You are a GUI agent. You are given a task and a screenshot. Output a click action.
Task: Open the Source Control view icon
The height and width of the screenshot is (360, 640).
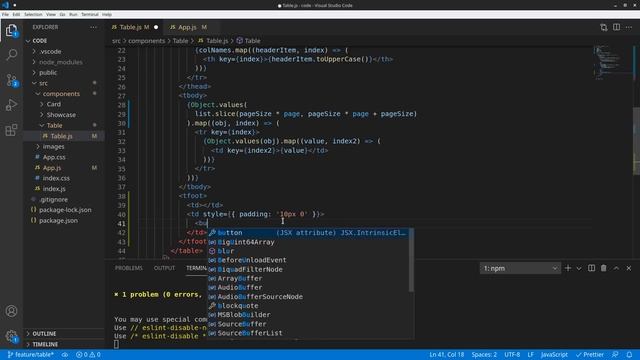coord(11,80)
